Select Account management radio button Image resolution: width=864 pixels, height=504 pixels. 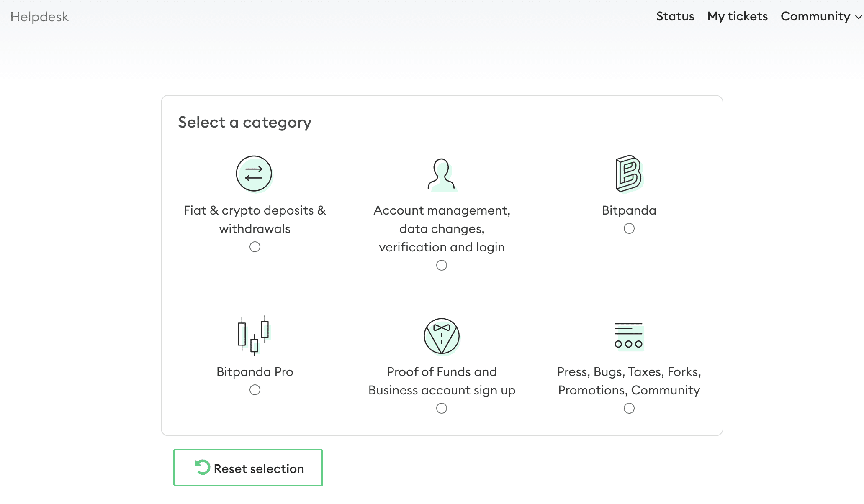coord(442,265)
